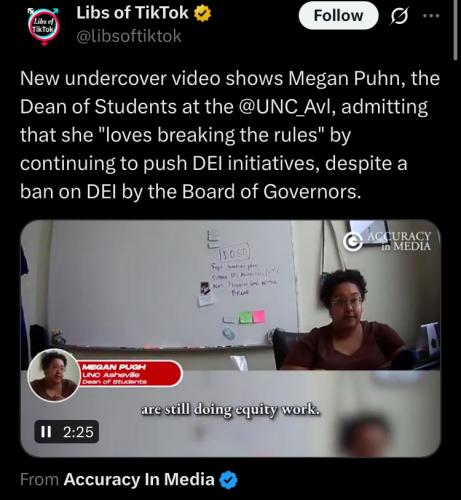The image size is (461, 500).
Task: Click the scrollbar on the right edge
Action: click(x=456, y=30)
